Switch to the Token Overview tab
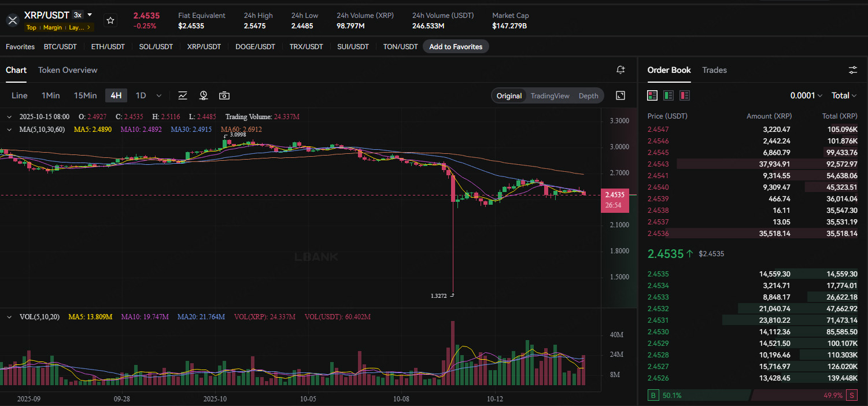The image size is (868, 406). pos(68,70)
